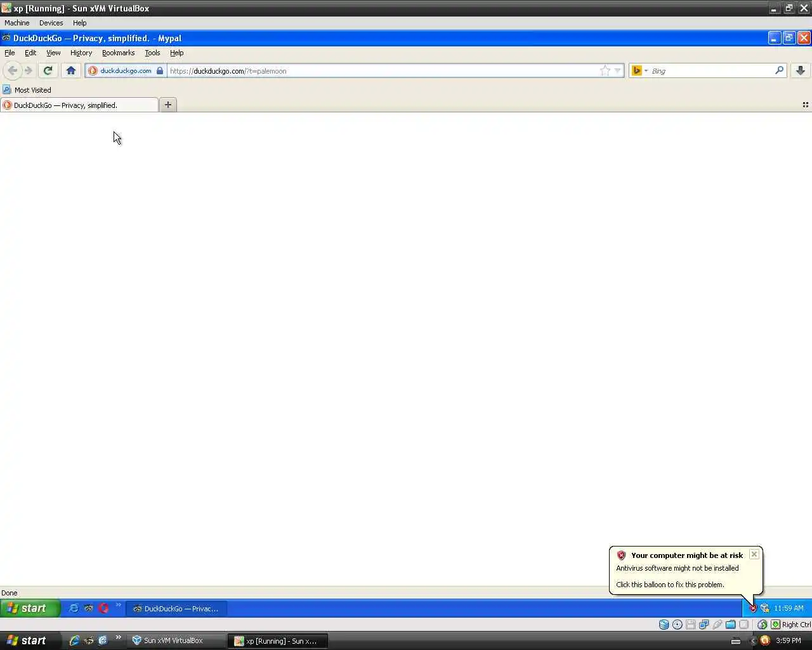Click the host Start button
The image size is (812, 650).
pyautogui.click(x=31, y=640)
